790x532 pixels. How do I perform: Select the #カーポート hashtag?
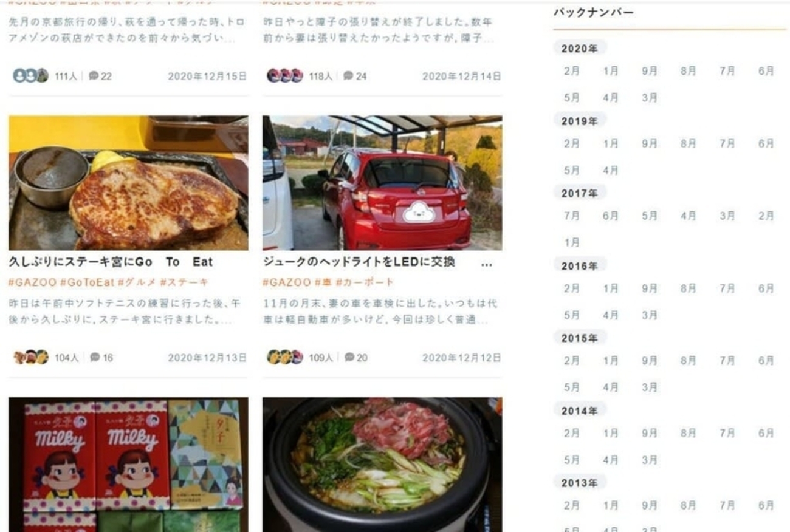click(365, 282)
